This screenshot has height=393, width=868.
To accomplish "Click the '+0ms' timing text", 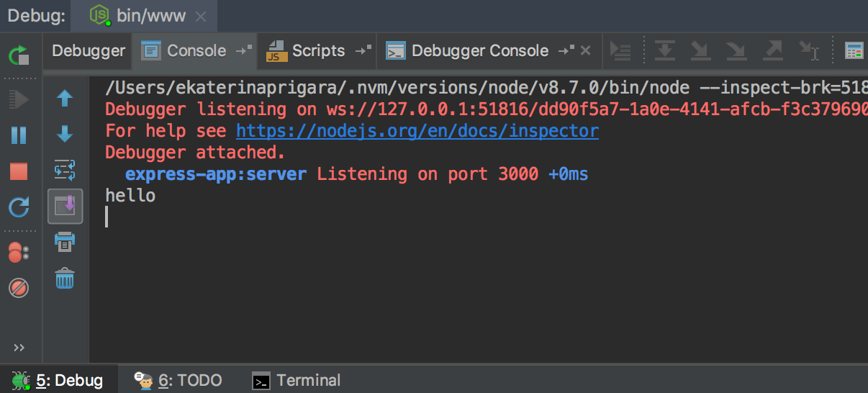I will pos(569,173).
